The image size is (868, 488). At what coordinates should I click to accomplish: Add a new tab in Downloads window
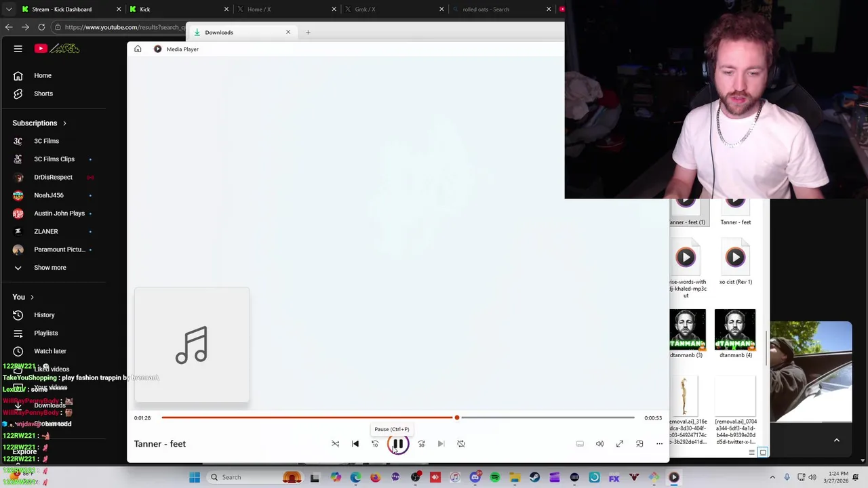click(x=308, y=32)
